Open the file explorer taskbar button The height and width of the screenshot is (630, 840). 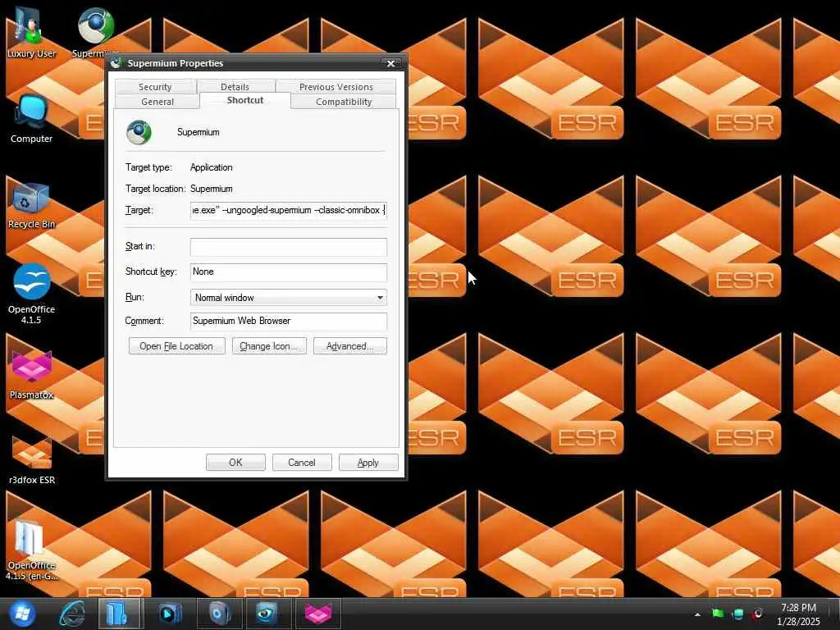coord(120,614)
